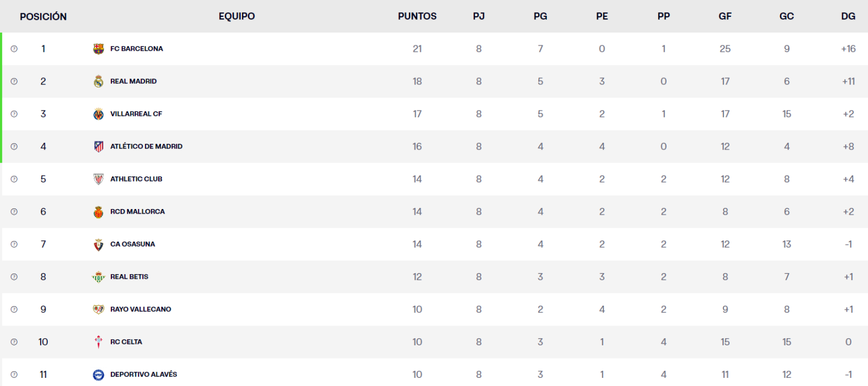
Task: Select the FC Barcelona club crest
Action: (x=99, y=48)
